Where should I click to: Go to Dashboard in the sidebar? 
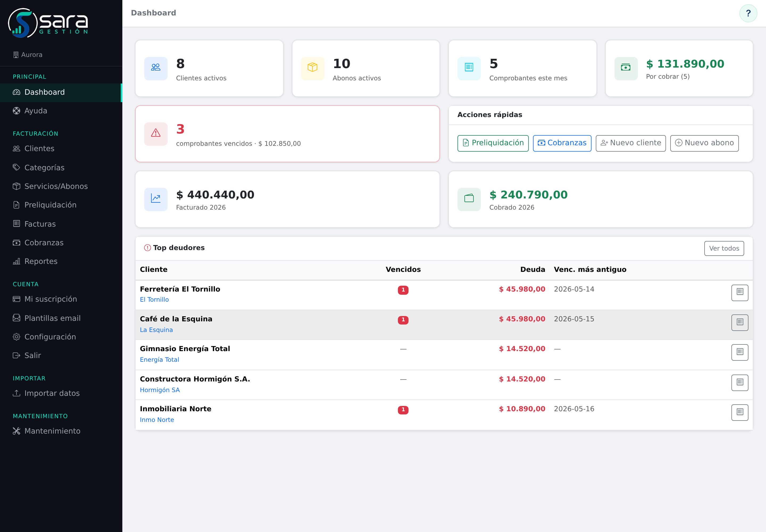click(x=61, y=92)
